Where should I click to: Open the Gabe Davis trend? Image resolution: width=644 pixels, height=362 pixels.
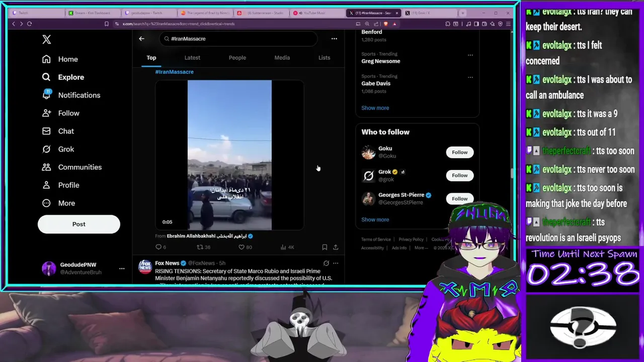pyautogui.click(x=376, y=83)
